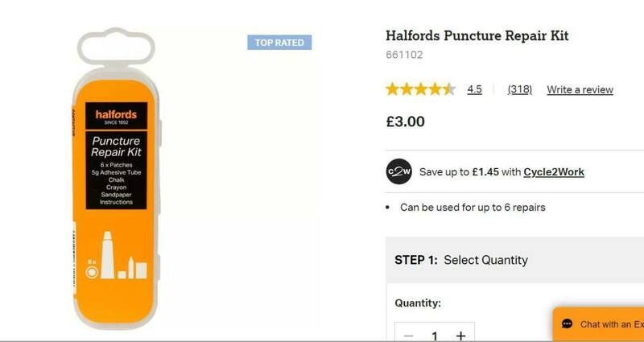
Task: Click the STEP 1: Select Quantity header
Action: [x=461, y=260]
